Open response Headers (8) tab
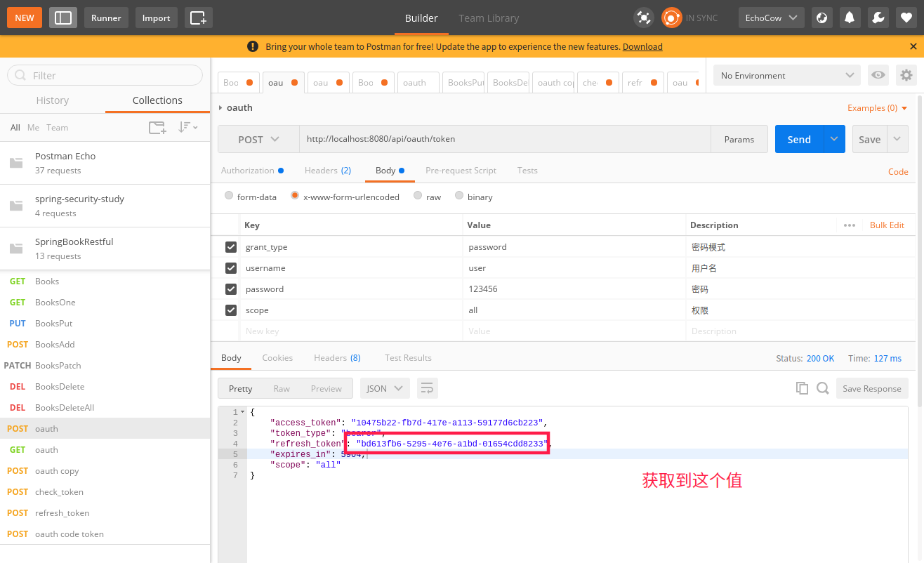The height and width of the screenshot is (563, 924). pyautogui.click(x=337, y=357)
